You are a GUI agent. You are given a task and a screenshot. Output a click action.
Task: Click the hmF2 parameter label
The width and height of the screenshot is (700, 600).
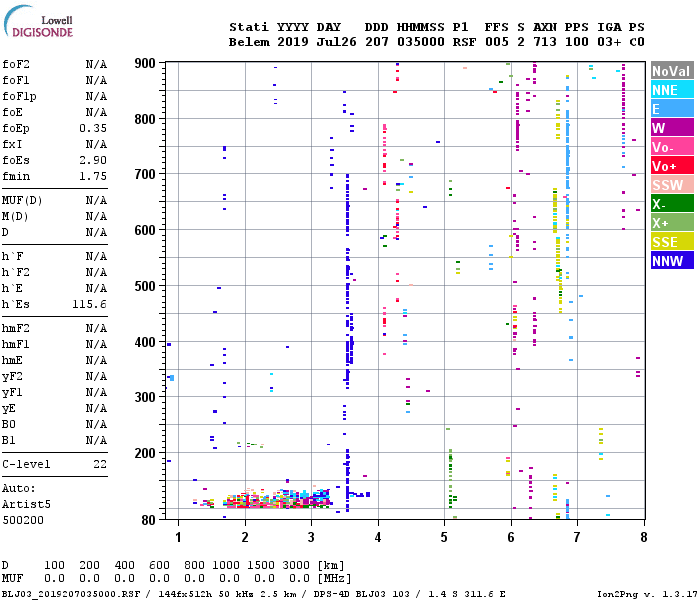point(16,329)
